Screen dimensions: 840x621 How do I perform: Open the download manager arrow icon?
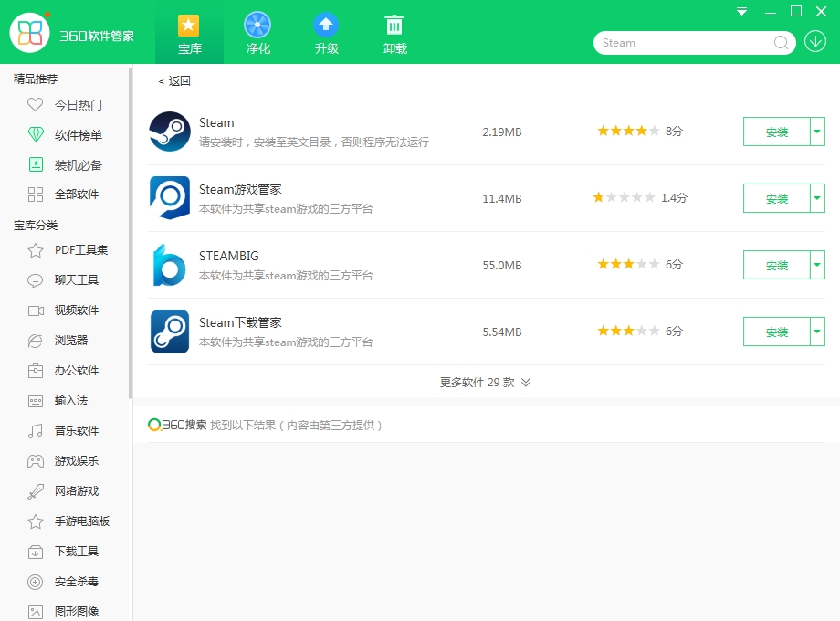click(815, 41)
